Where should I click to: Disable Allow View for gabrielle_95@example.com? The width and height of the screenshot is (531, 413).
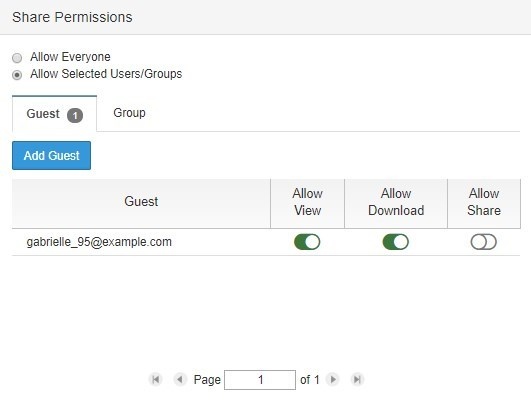(307, 242)
